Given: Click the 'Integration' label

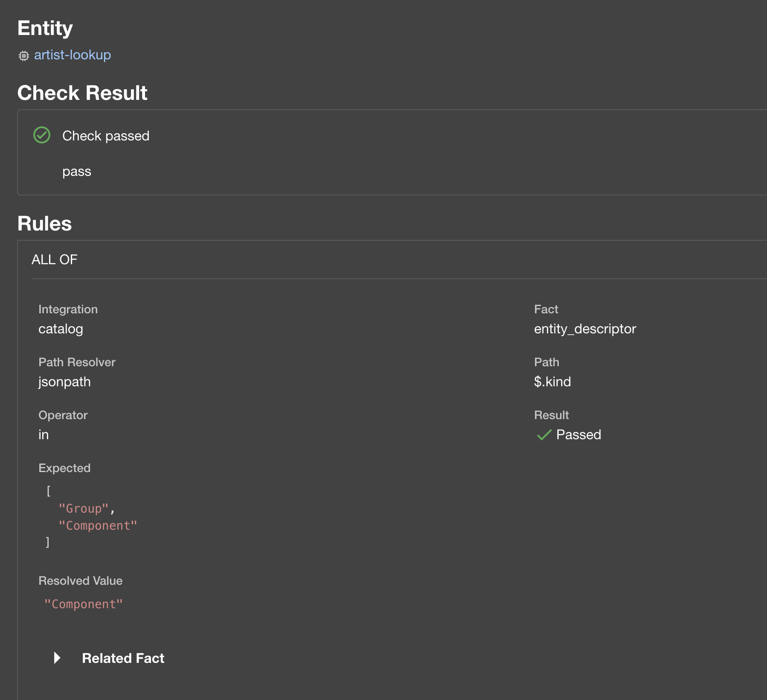Looking at the screenshot, I should pyautogui.click(x=68, y=309).
